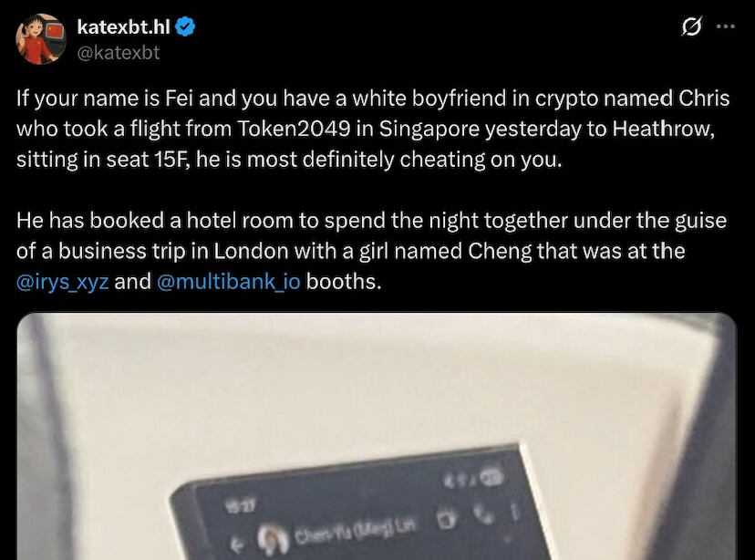The width and height of the screenshot is (755, 560).
Task: Select the Chen Yu Lin contact name
Action: tap(357, 532)
